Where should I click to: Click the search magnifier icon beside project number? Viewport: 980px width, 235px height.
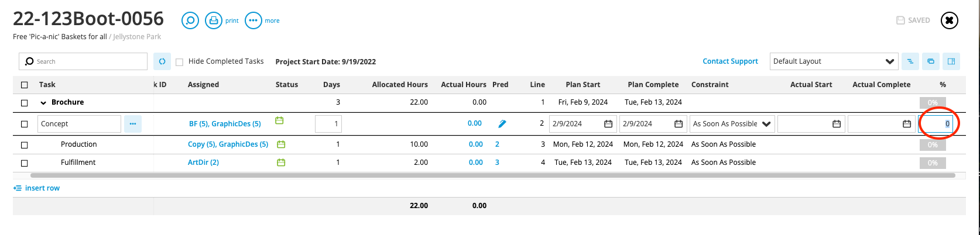click(190, 20)
